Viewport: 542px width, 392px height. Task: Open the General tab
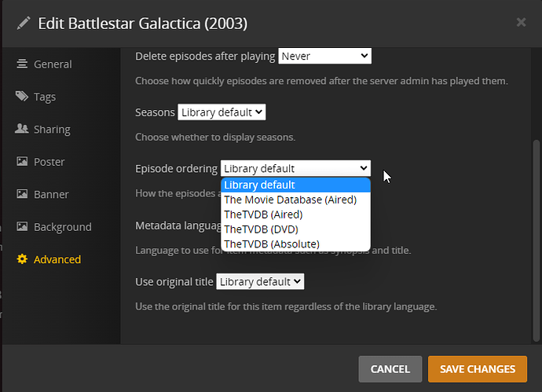pyautogui.click(x=53, y=64)
